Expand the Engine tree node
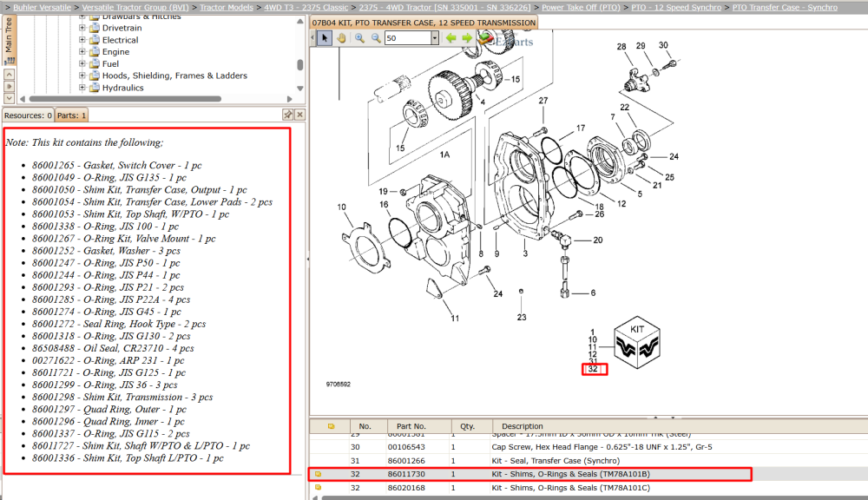The width and height of the screenshot is (868, 500). pyautogui.click(x=82, y=51)
